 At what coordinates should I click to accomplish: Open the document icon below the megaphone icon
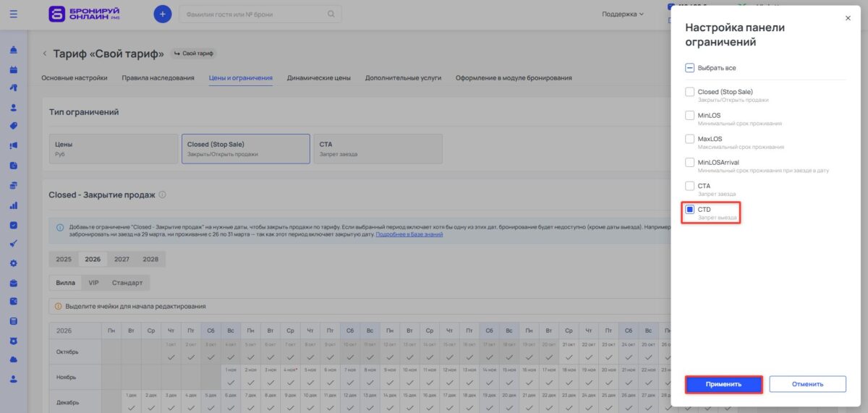(14, 165)
